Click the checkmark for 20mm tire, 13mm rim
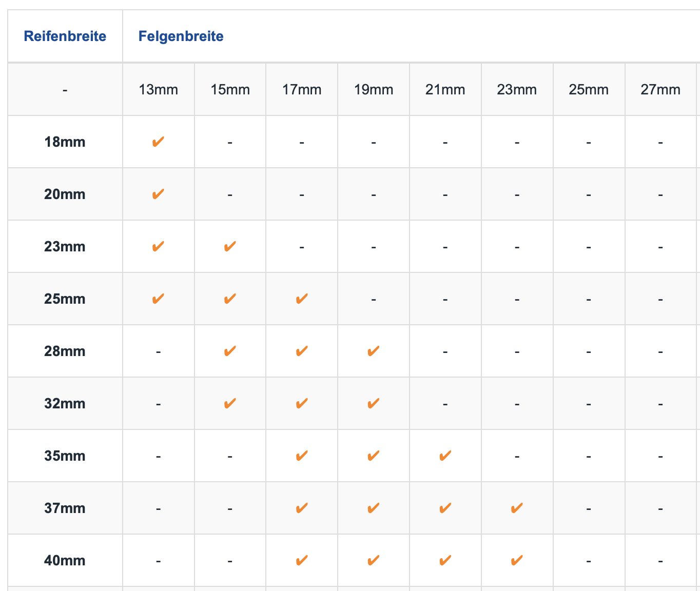This screenshot has height=591, width=700. pyautogui.click(x=158, y=194)
